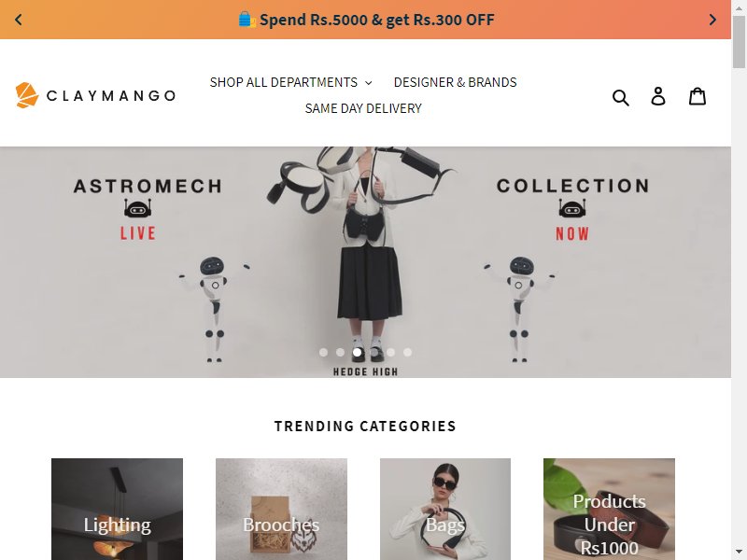Click the Spend Rs.5000 offer text
747x560 pixels.
(377, 20)
